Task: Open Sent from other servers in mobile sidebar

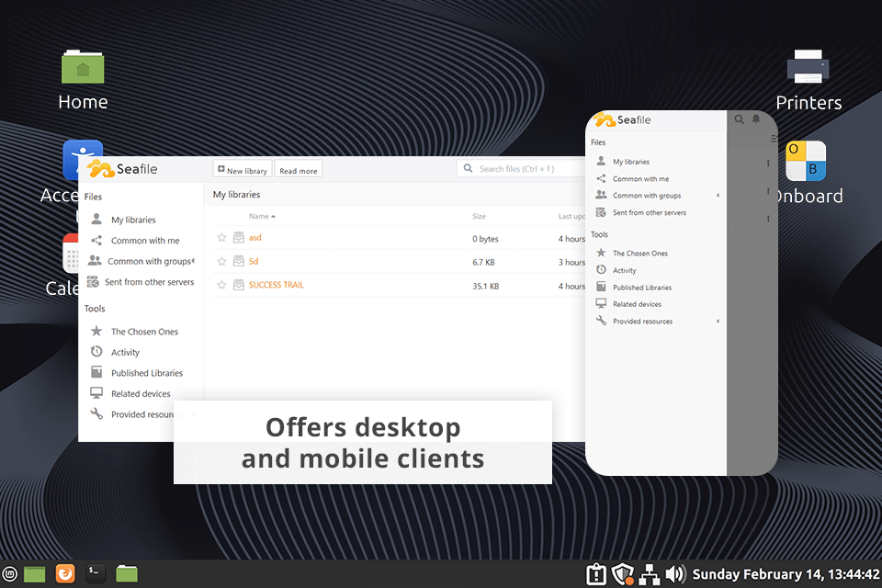Action: (650, 213)
